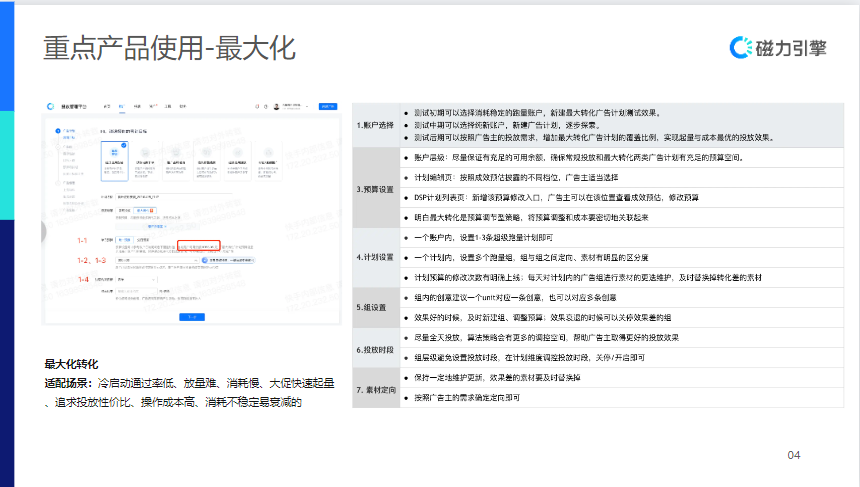The height and width of the screenshot is (487, 860).
Task: Click the 3.预算设置 row label
Action: (375, 189)
